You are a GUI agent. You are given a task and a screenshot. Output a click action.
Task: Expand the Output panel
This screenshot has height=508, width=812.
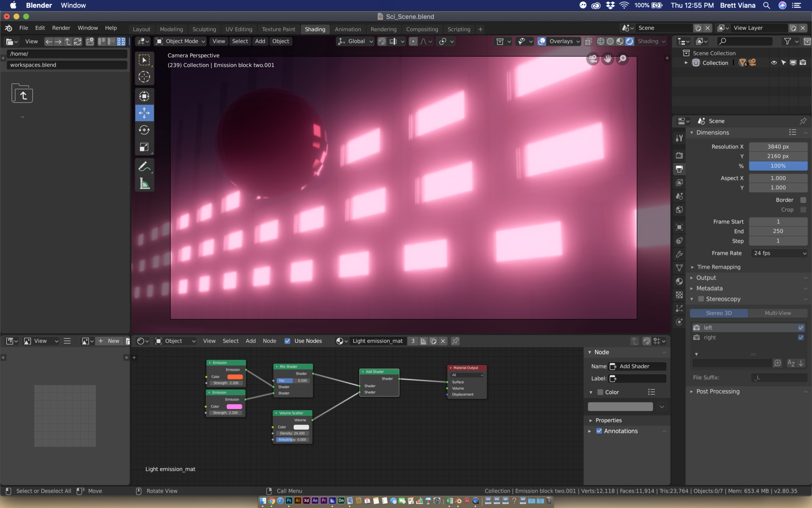point(706,278)
